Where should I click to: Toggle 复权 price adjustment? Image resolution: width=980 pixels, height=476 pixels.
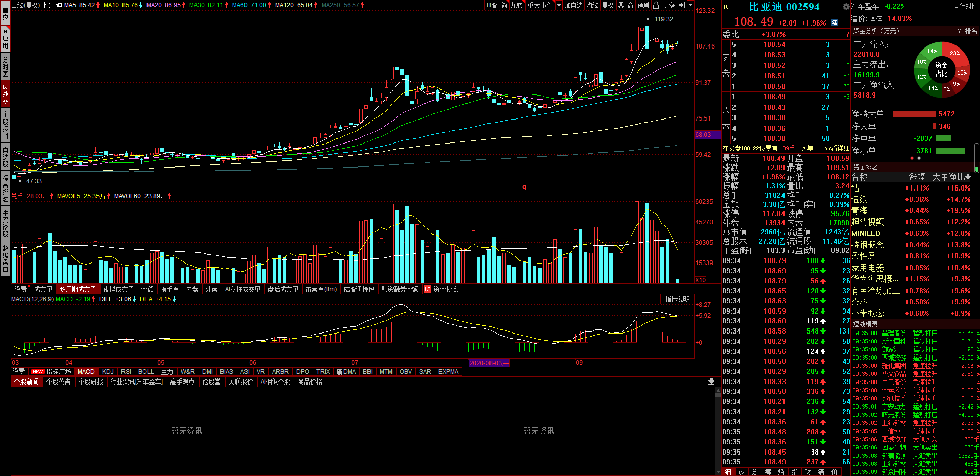pyautogui.click(x=608, y=5)
